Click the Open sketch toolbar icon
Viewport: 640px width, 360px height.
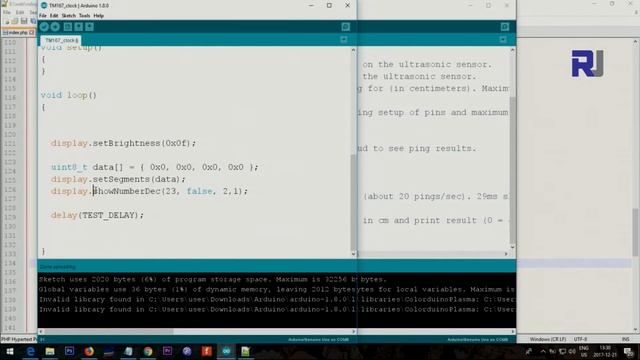(x=78, y=27)
